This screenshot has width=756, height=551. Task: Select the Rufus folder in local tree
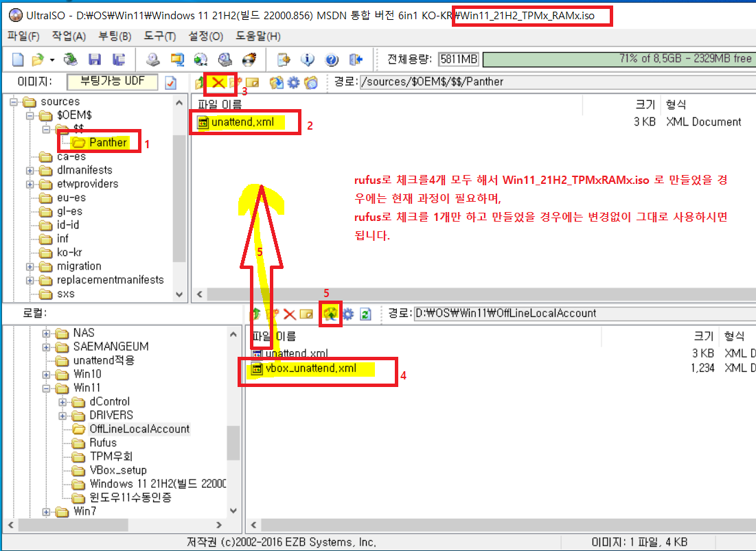click(x=103, y=443)
